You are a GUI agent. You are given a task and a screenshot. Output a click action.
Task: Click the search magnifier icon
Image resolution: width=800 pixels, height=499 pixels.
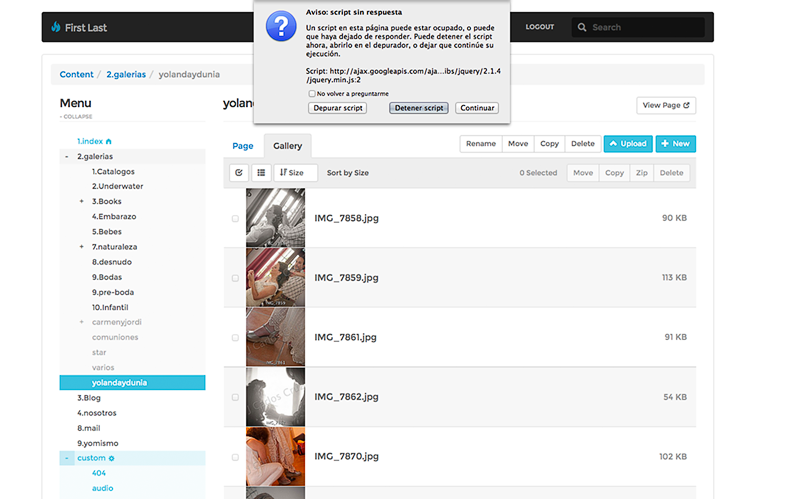point(582,28)
